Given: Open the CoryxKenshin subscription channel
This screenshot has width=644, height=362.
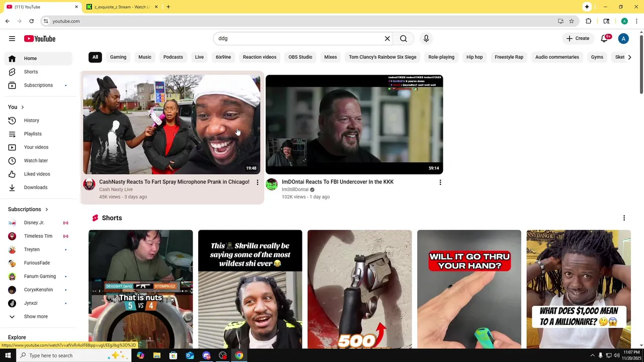Looking at the screenshot, I should [x=39, y=290].
